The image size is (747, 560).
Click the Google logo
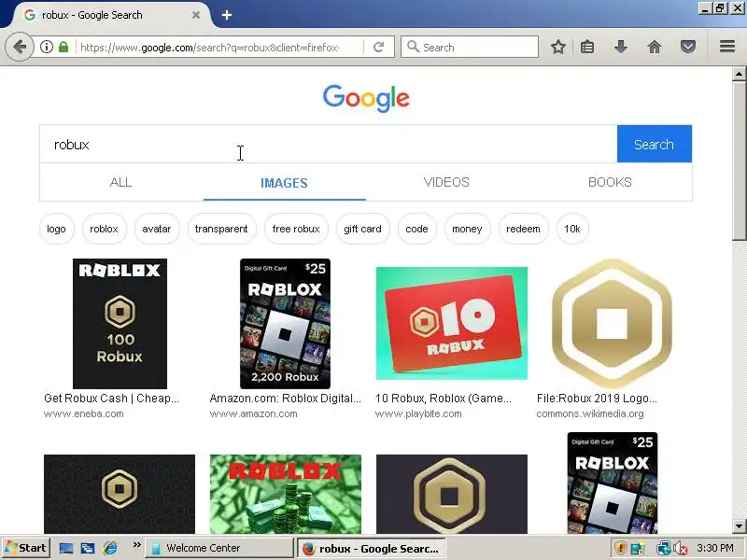point(366,98)
